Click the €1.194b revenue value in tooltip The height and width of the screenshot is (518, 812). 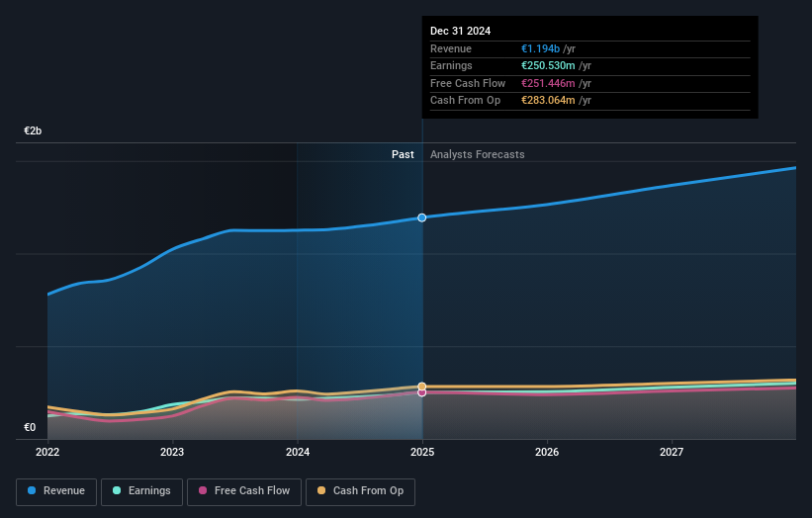(541, 48)
